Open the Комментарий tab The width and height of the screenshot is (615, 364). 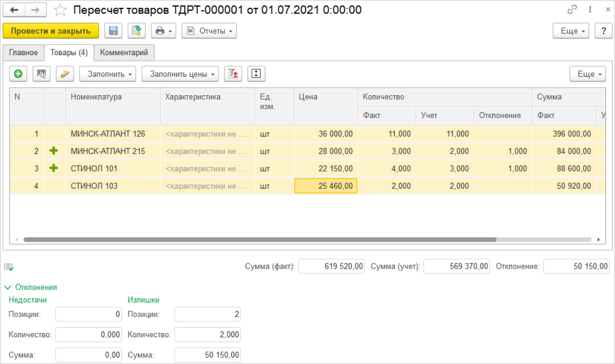click(124, 53)
